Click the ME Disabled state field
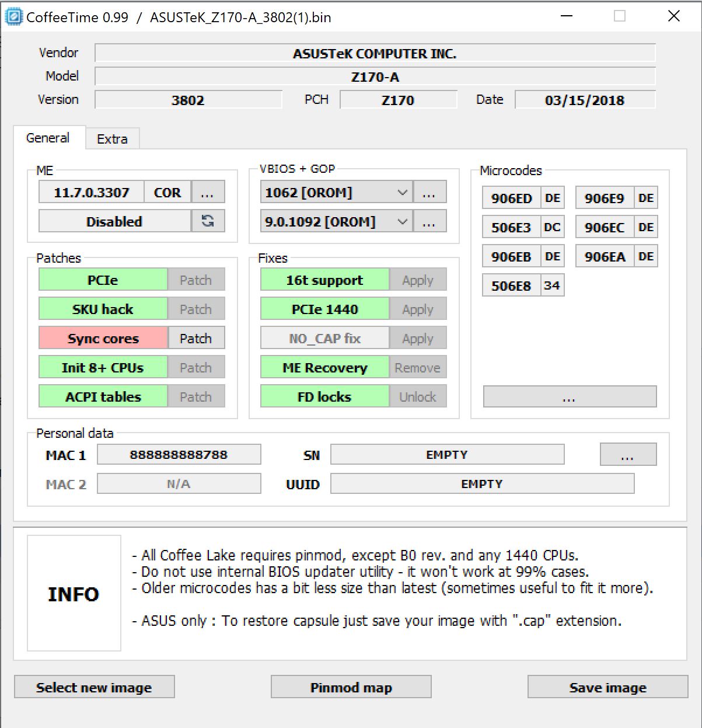This screenshot has height=728, width=702. click(115, 221)
